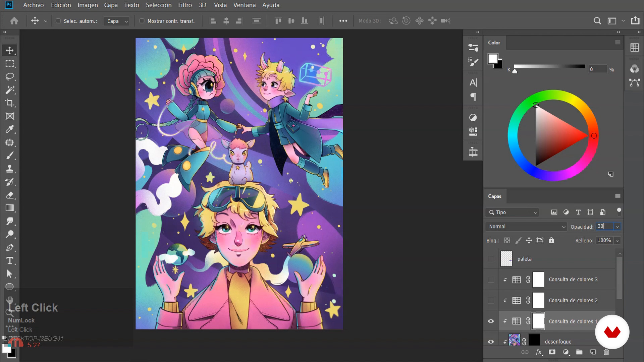Screen dimensions: 644x362
Task: Align left edges button
Action: [213, 21]
